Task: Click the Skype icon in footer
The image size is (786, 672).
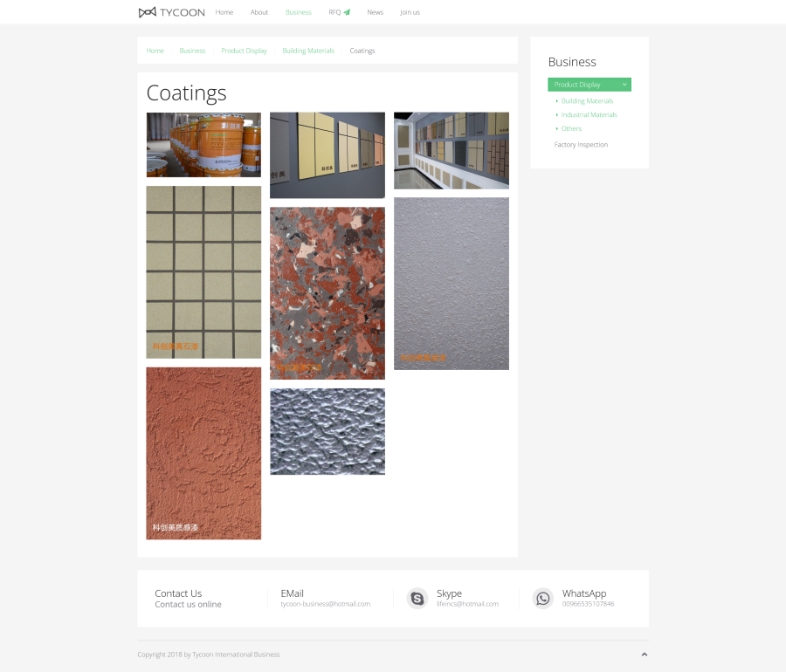Action: [x=417, y=598]
